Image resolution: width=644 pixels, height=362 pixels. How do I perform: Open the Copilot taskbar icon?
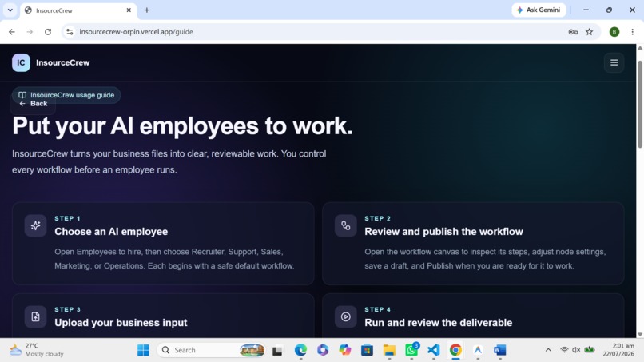tap(345, 350)
